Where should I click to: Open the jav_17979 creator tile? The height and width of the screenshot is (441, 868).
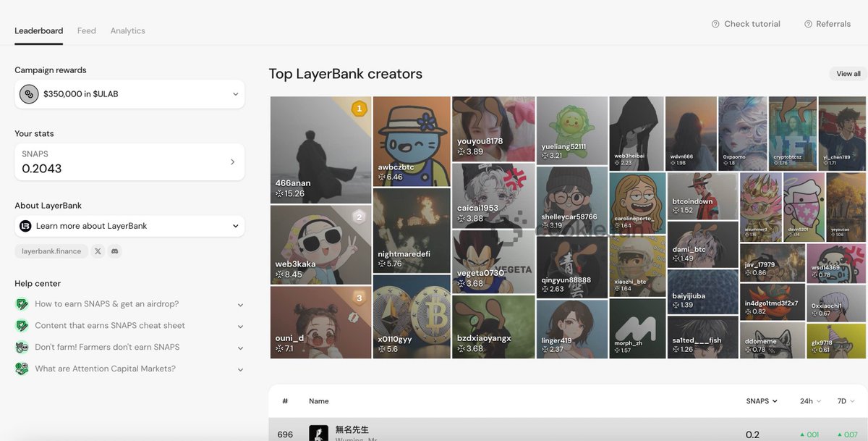(x=773, y=262)
